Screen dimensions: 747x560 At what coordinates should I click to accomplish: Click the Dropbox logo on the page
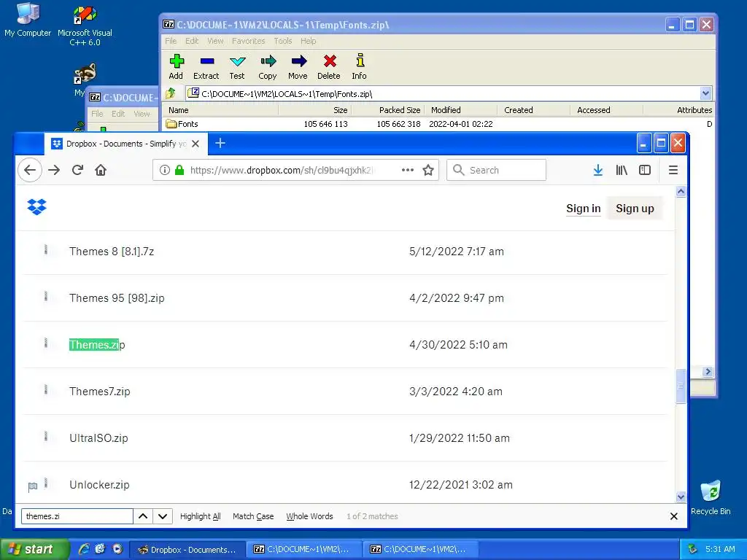click(x=36, y=206)
